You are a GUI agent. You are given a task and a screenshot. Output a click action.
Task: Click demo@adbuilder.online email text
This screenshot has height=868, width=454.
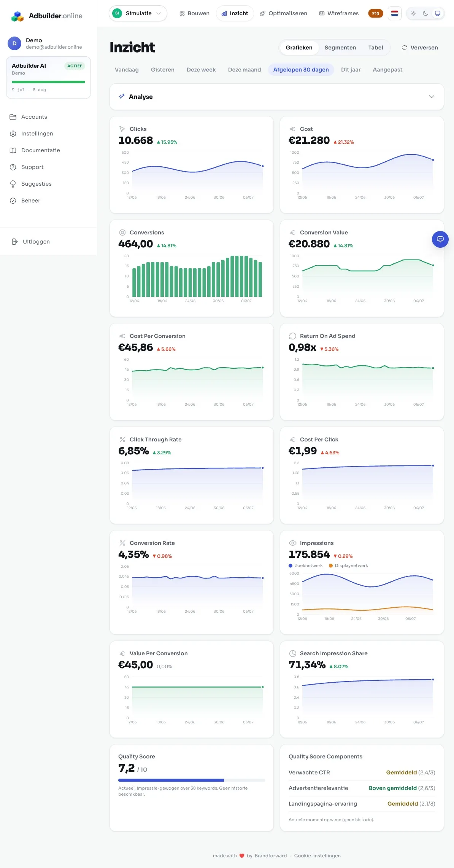point(54,47)
